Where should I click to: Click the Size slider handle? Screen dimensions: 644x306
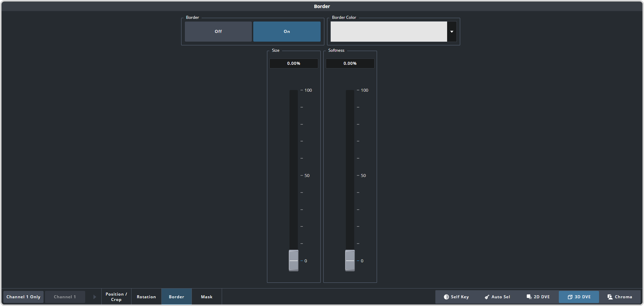pos(293,260)
